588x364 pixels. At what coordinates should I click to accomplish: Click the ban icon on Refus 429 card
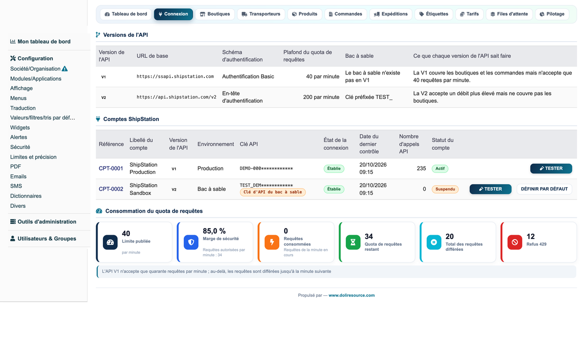pos(514,243)
